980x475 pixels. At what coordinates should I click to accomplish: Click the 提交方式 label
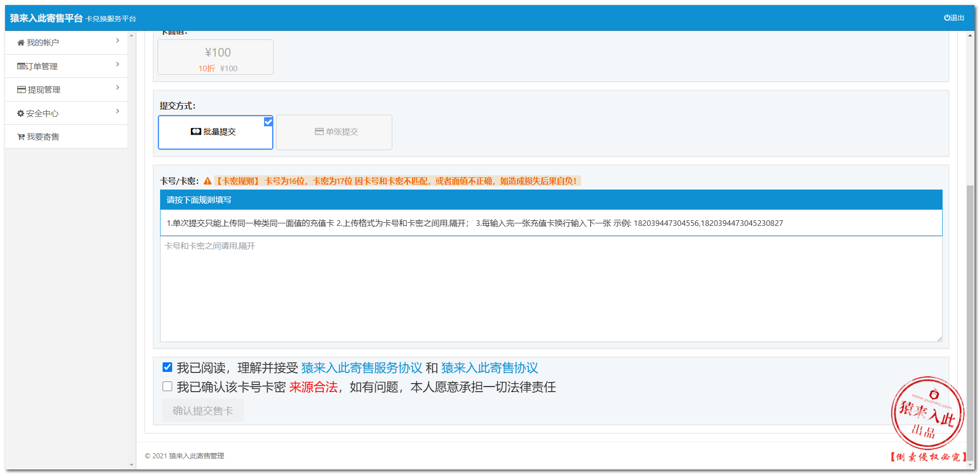pos(177,106)
